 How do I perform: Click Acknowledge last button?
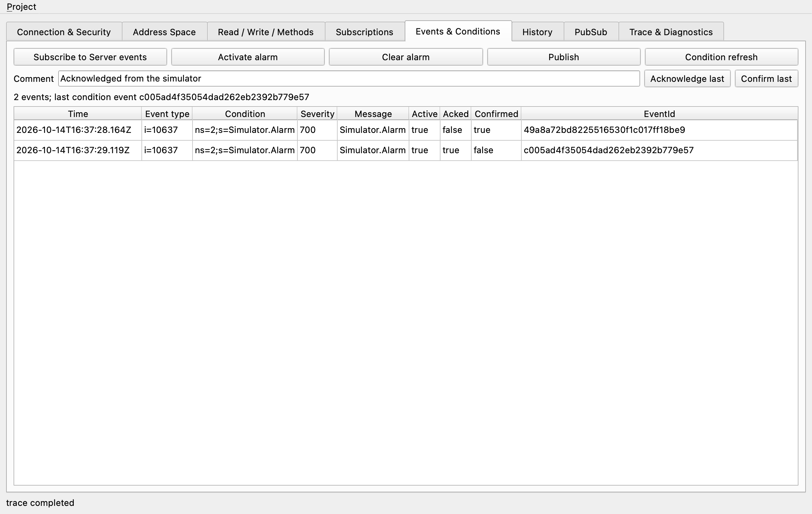click(687, 78)
